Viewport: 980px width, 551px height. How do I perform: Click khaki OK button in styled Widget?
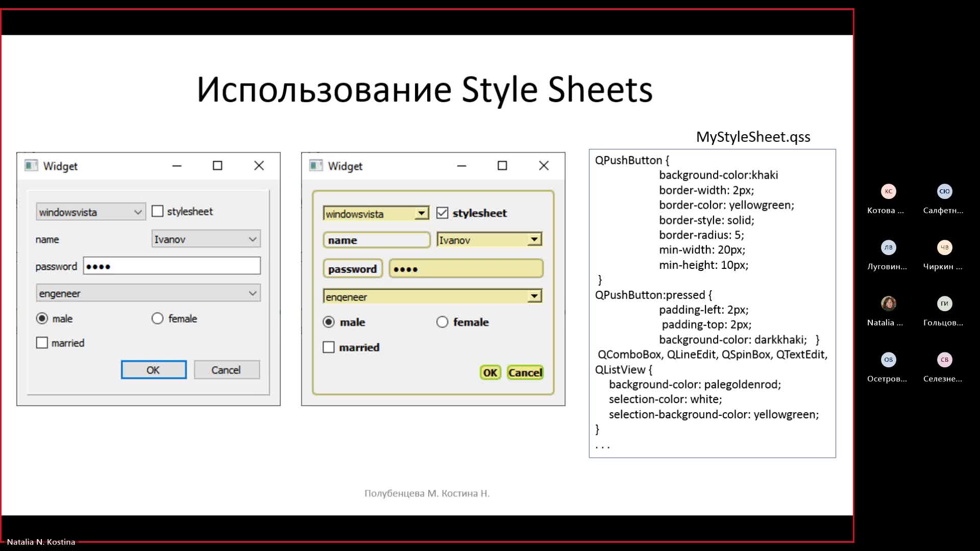[x=491, y=372]
